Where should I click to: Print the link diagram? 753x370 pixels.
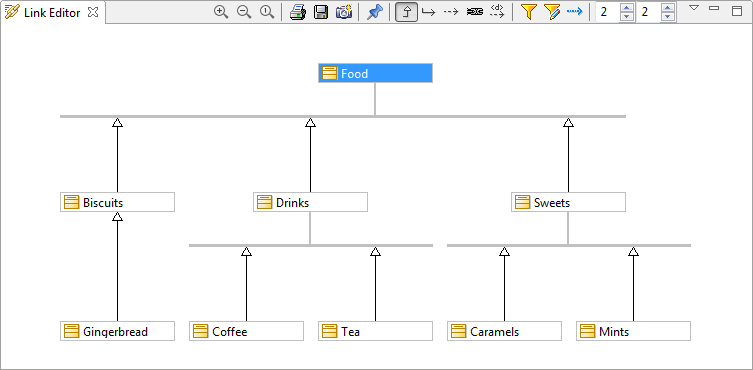(x=298, y=12)
